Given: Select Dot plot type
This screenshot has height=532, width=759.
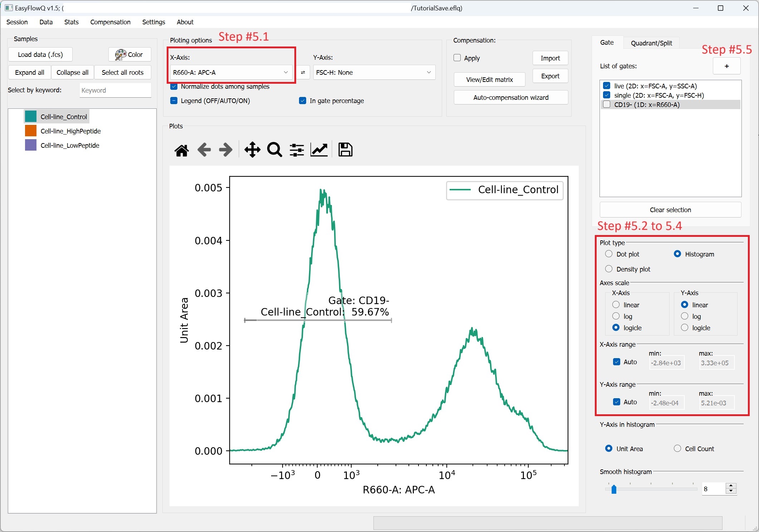Looking at the screenshot, I should pyautogui.click(x=609, y=254).
